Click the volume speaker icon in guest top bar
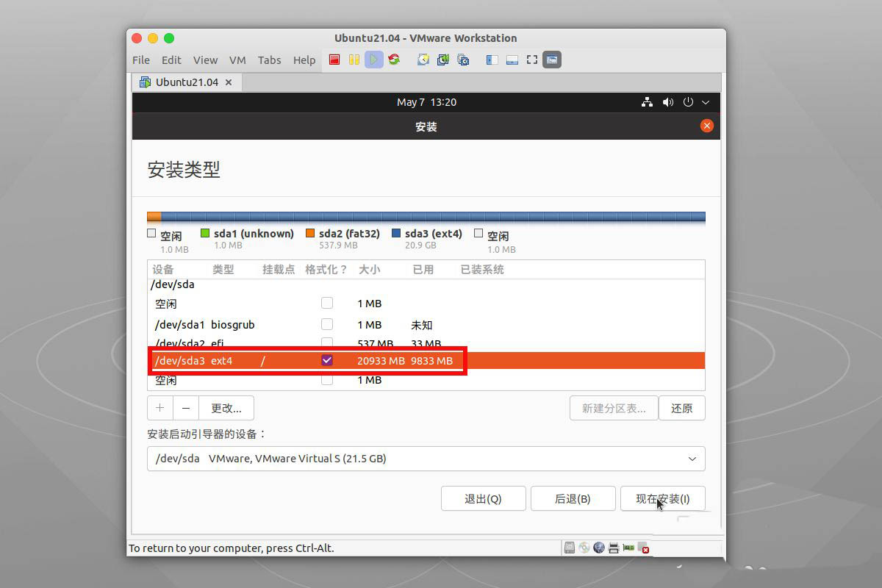 (667, 102)
